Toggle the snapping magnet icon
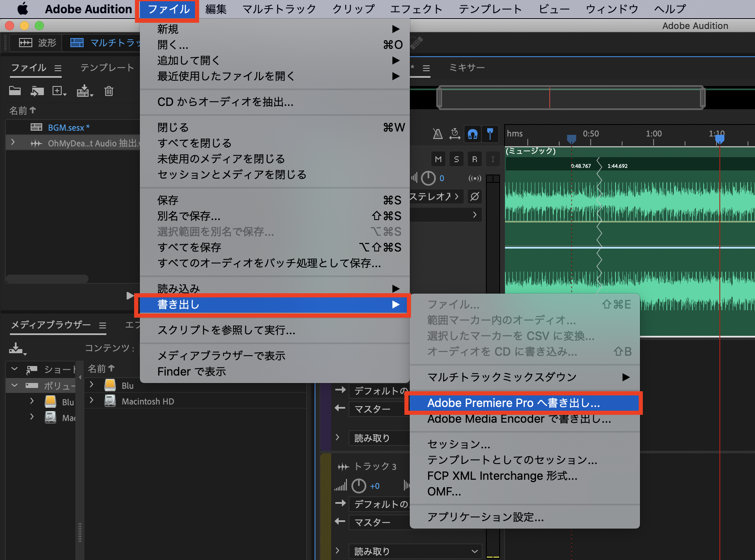755x560 pixels. [473, 134]
